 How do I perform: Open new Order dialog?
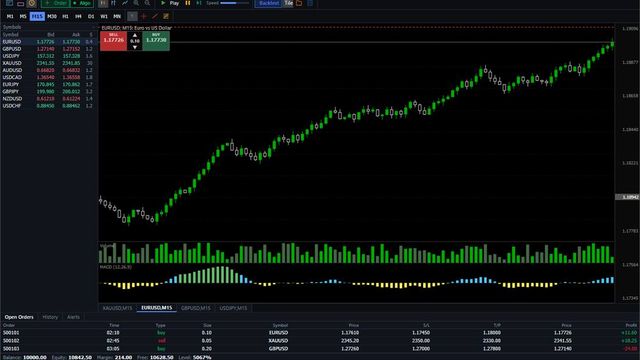tap(56, 3)
